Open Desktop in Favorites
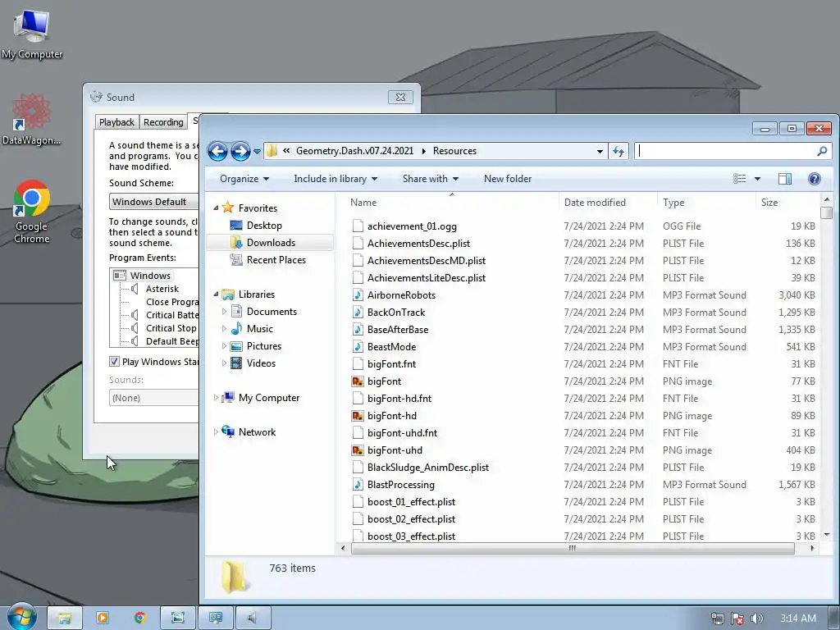This screenshot has height=630, width=840. point(263,226)
